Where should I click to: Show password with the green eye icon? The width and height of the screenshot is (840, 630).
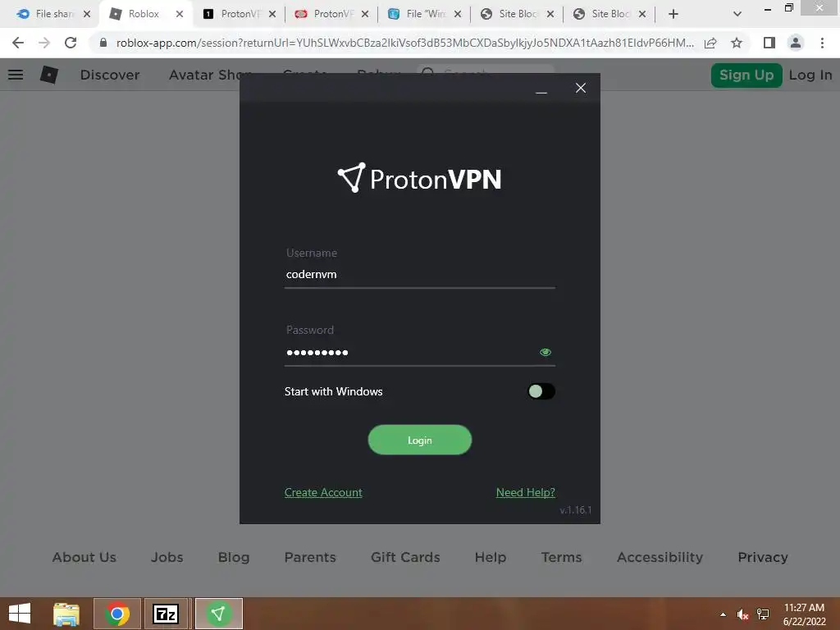pos(546,352)
